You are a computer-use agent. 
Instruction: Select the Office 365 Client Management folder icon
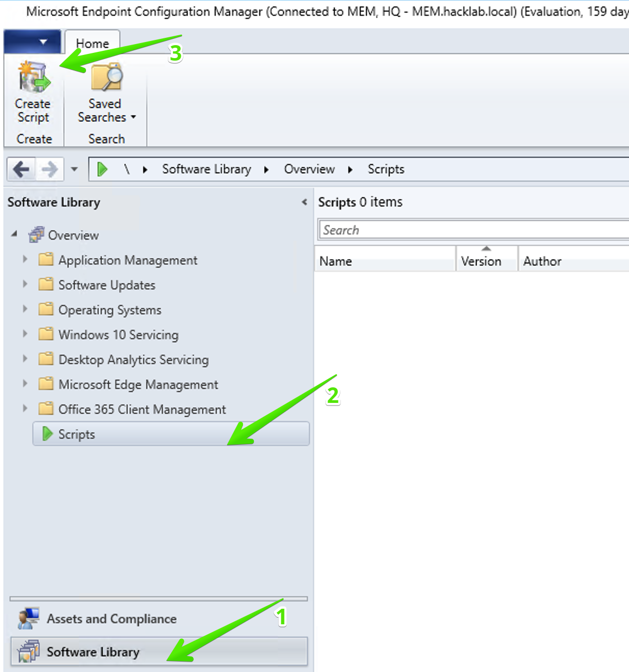point(46,408)
